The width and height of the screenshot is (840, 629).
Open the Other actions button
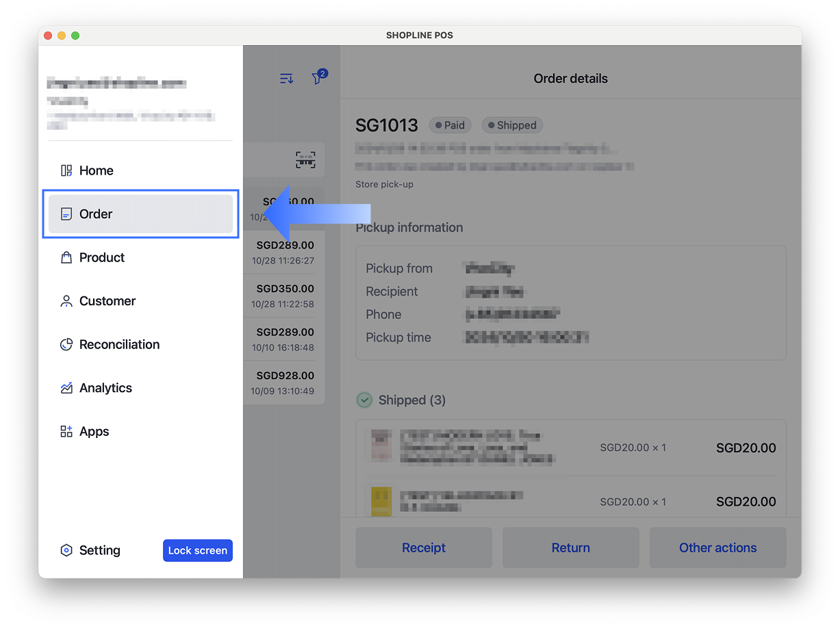[718, 548]
